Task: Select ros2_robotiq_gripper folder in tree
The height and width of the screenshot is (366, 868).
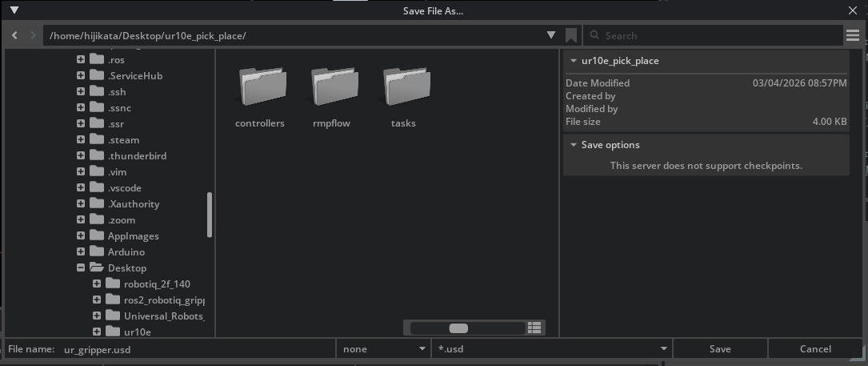Action: 164,300
